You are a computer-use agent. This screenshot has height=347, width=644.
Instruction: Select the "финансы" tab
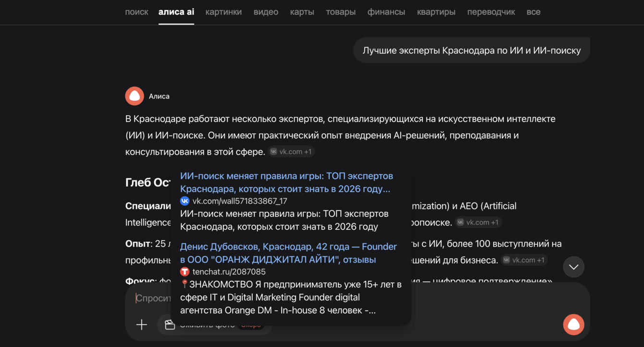(386, 12)
